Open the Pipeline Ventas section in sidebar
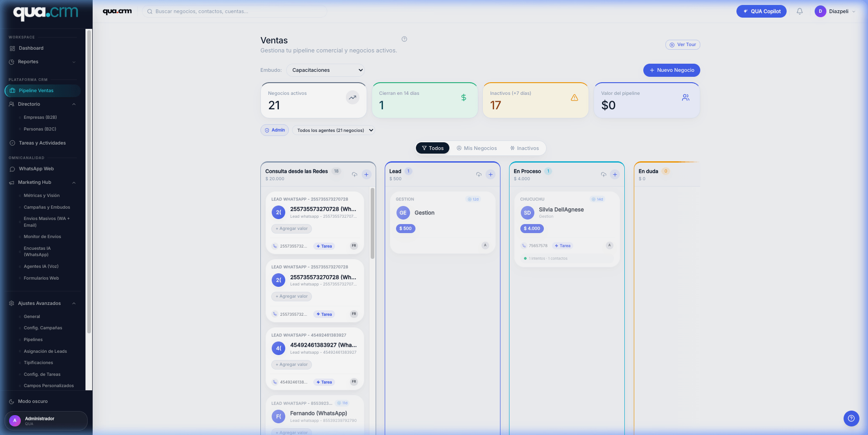Screen dimensions: 868x435 click(x=36, y=90)
